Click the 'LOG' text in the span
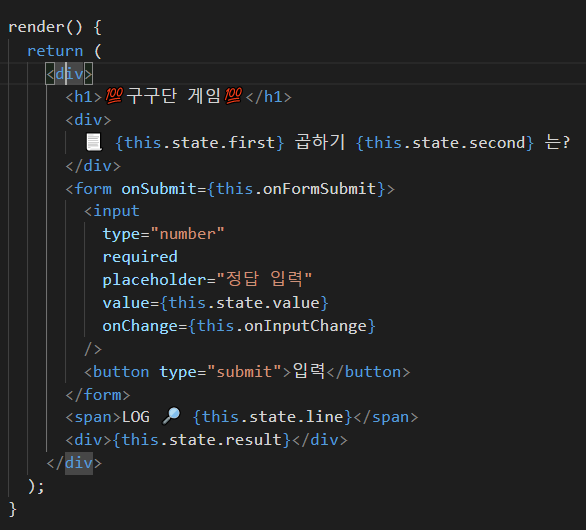 point(136,417)
